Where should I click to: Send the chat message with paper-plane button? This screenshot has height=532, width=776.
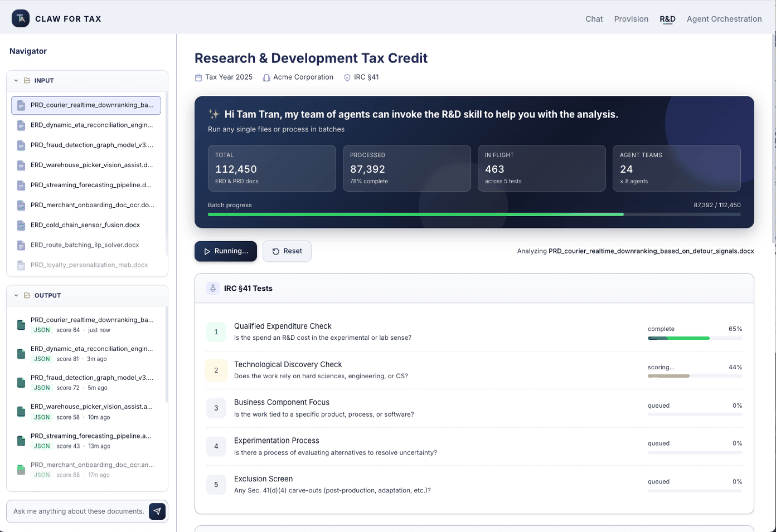157,511
